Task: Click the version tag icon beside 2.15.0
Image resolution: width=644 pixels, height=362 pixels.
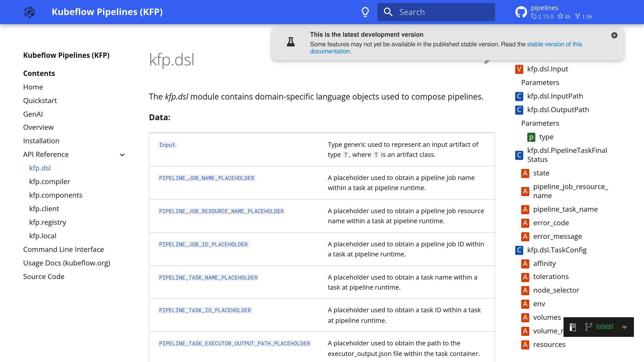Action: pyautogui.click(x=534, y=17)
